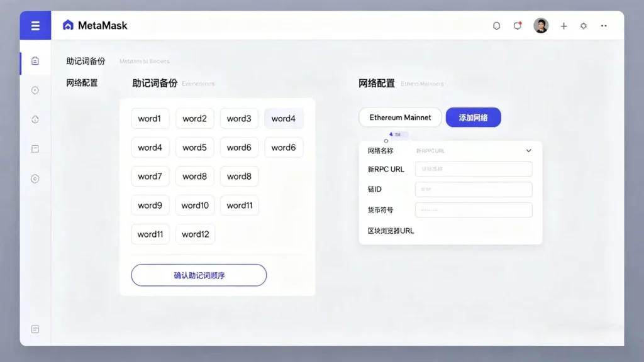Click the plus icon in header

point(564,26)
